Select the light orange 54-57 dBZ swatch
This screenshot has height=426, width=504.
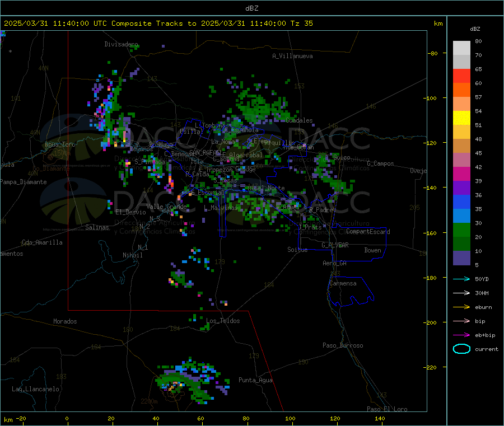[461, 104]
